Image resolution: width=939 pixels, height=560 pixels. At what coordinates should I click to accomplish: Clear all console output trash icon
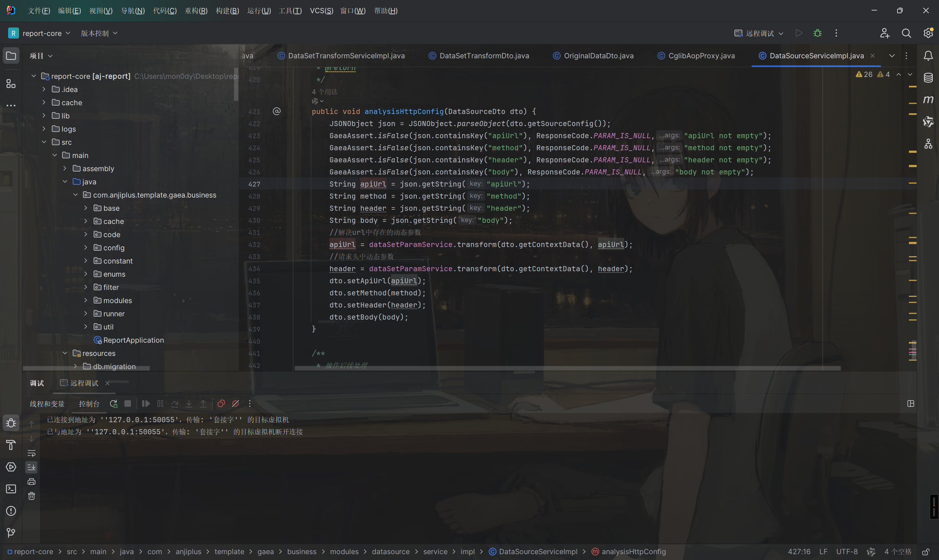pyautogui.click(x=32, y=496)
